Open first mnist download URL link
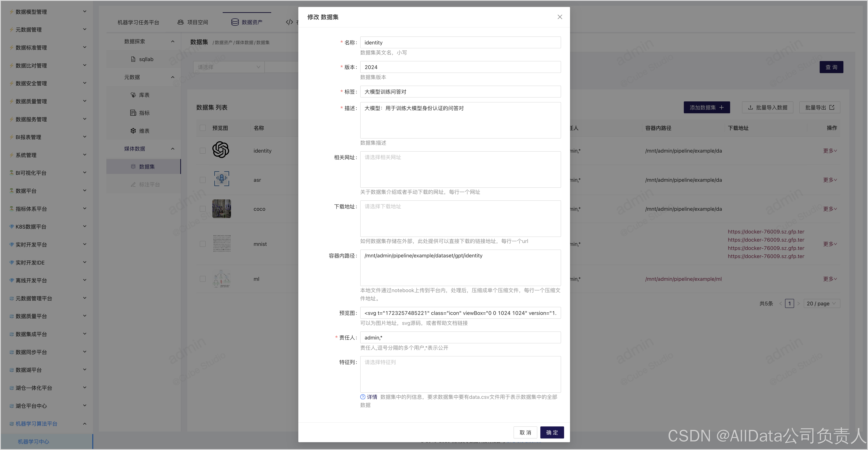The width and height of the screenshot is (868, 450). 766,232
